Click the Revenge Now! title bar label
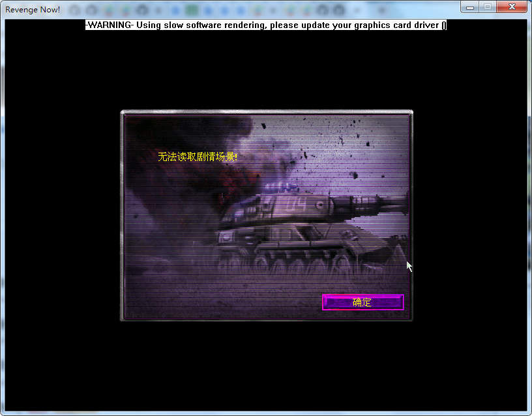 [x=32, y=9]
